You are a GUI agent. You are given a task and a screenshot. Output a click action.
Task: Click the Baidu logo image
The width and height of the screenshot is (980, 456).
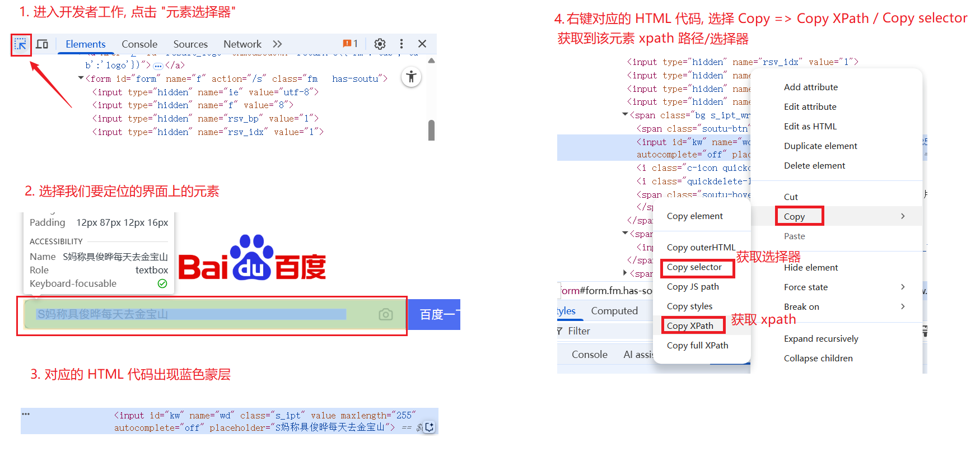click(253, 258)
